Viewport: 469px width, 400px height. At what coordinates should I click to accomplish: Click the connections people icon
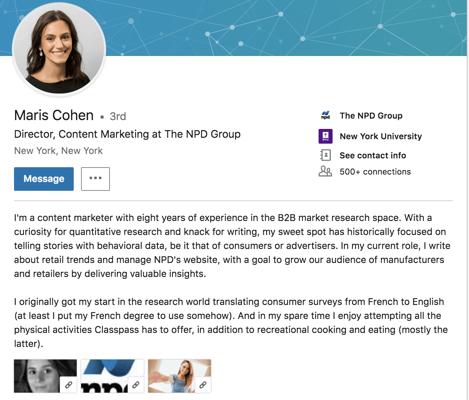(325, 171)
